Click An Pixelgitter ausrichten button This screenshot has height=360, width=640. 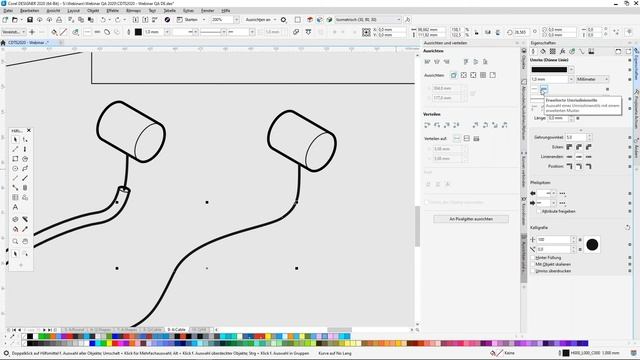471,219
